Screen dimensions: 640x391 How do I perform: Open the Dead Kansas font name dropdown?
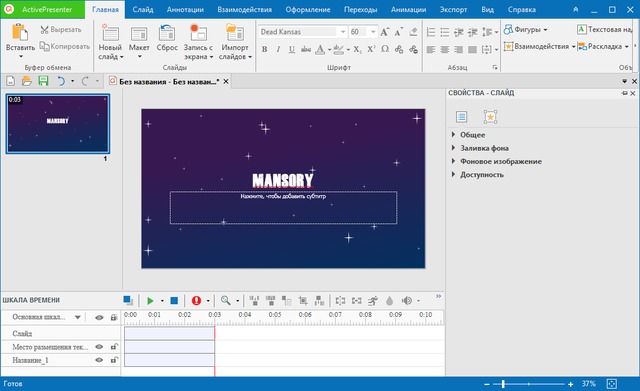tap(343, 32)
